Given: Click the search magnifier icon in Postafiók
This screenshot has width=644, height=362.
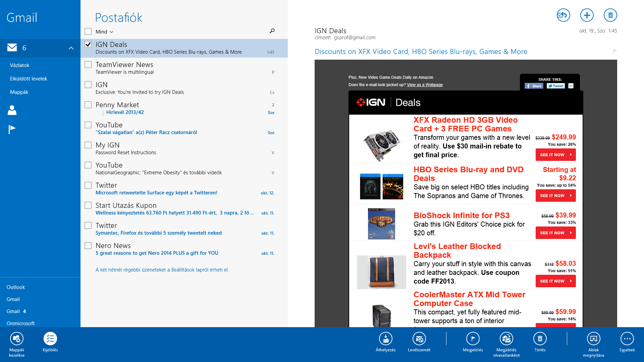Looking at the screenshot, I should [272, 31].
